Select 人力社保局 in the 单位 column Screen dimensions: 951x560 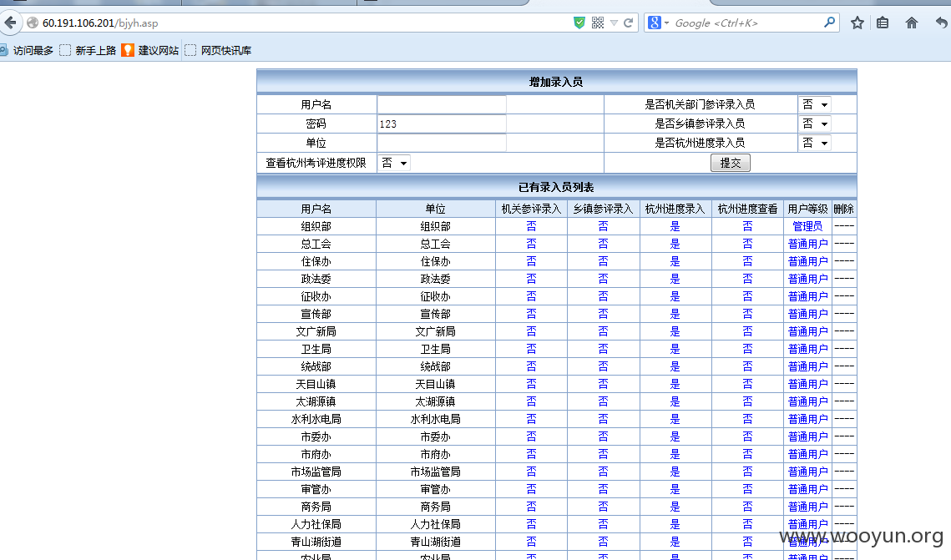436,525
